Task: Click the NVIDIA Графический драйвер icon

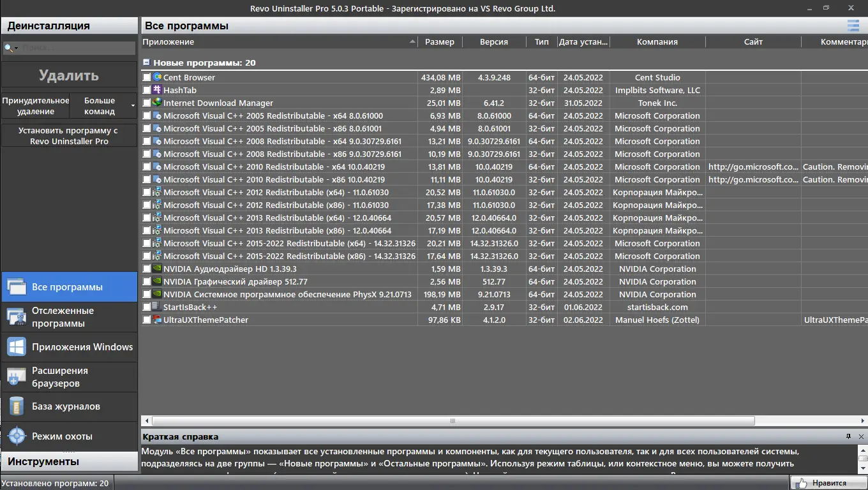Action: [x=157, y=281]
